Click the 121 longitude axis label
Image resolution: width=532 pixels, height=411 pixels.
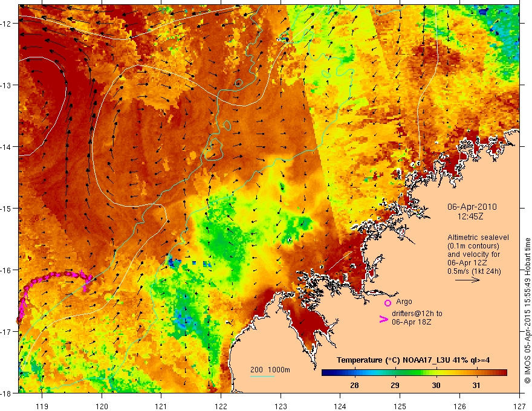(161, 406)
